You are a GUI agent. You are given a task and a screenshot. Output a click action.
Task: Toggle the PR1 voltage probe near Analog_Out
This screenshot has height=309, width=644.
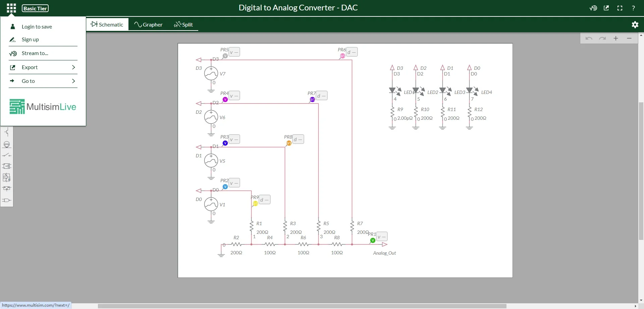pyautogui.click(x=372, y=240)
